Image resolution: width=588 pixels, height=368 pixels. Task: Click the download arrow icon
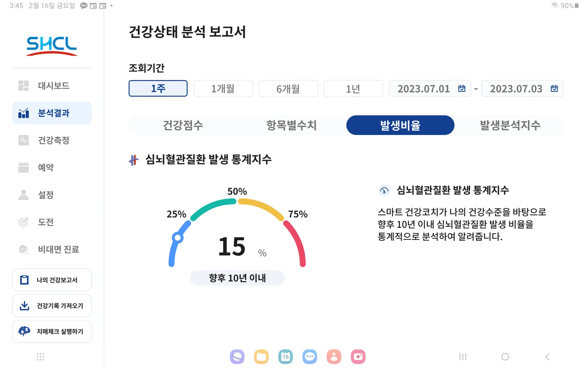pyautogui.click(x=25, y=306)
